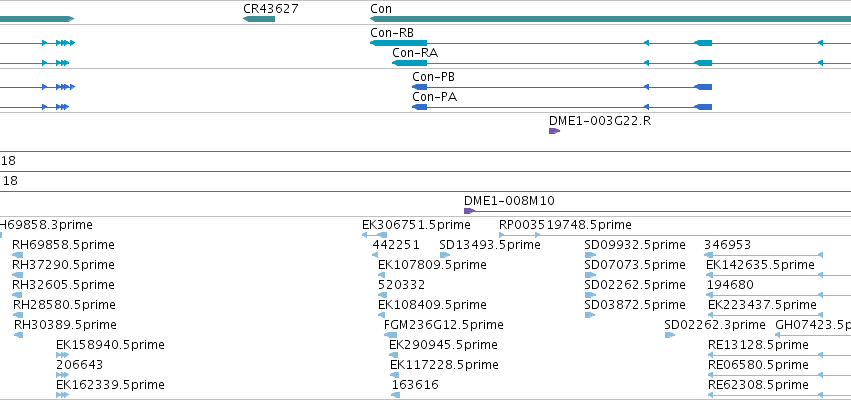
Task: Open the Con-RA transcript label
Action: 415,53
